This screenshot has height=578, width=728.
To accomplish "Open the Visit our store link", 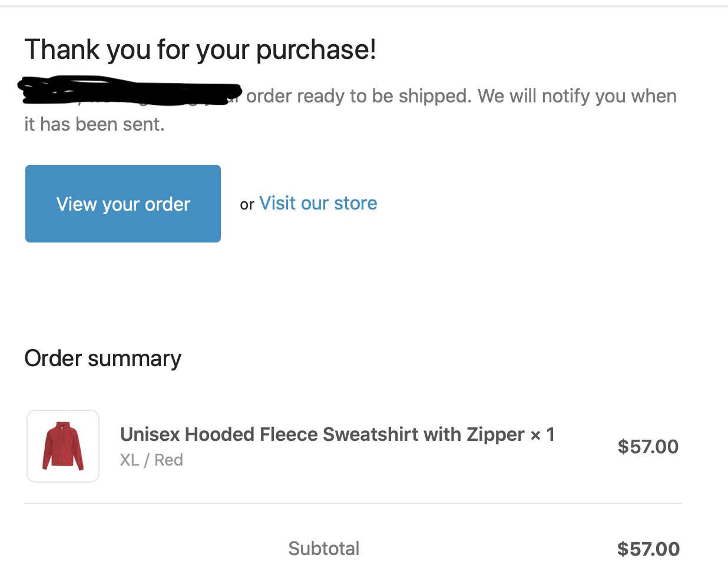I will point(318,203).
